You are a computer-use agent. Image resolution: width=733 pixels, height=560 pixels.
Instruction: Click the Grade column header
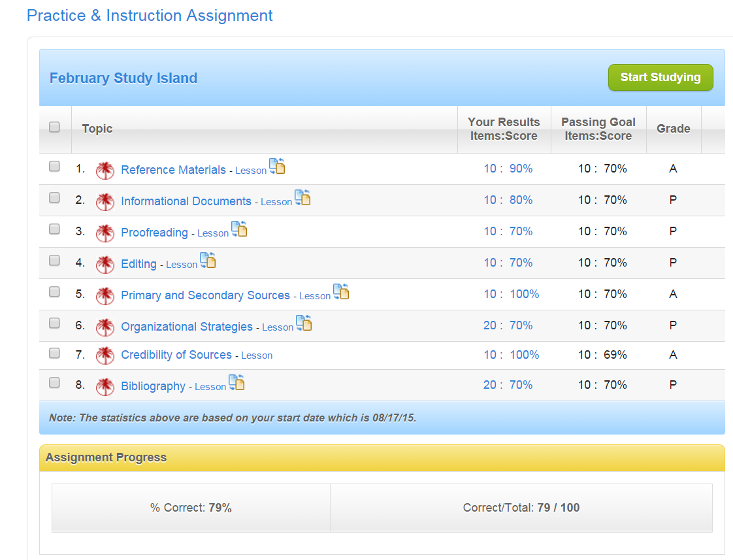point(673,129)
